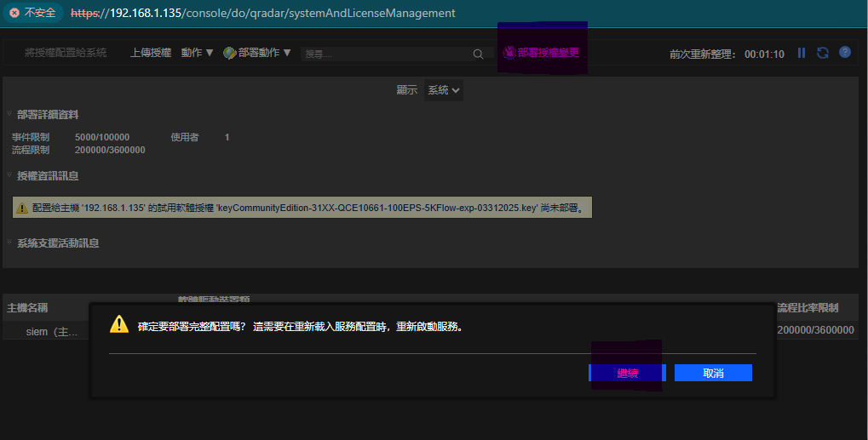Open the 動作 dropdown menu
868x440 pixels.
(198, 53)
